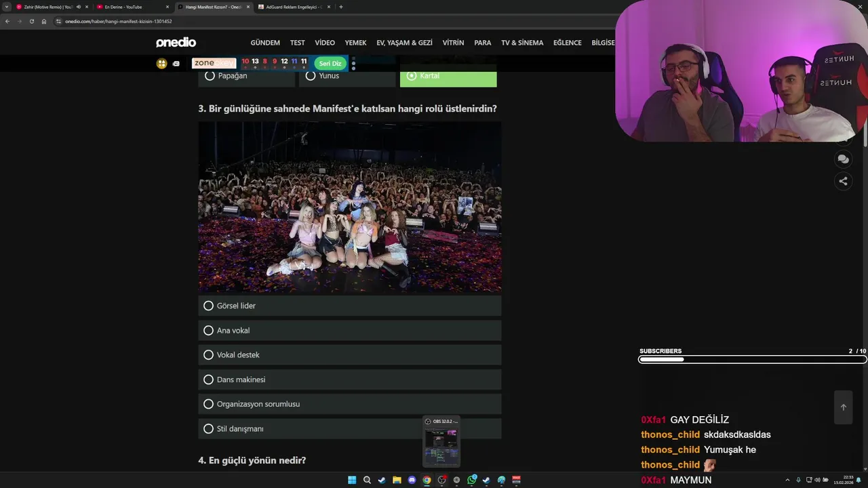Close the 'En Derine - YouTube' tab
The width and height of the screenshot is (868, 488).
tap(167, 7)
